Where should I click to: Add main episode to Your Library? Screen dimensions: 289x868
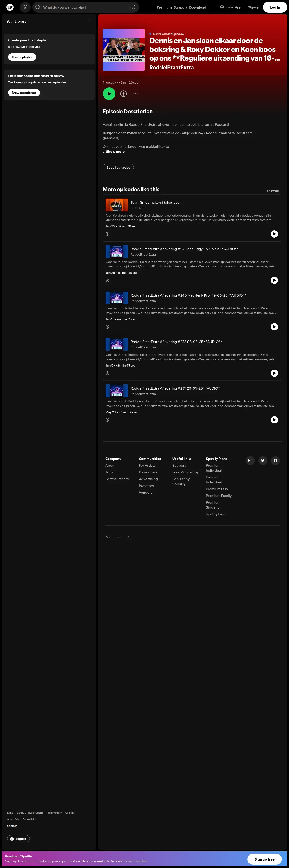[124, 94]
